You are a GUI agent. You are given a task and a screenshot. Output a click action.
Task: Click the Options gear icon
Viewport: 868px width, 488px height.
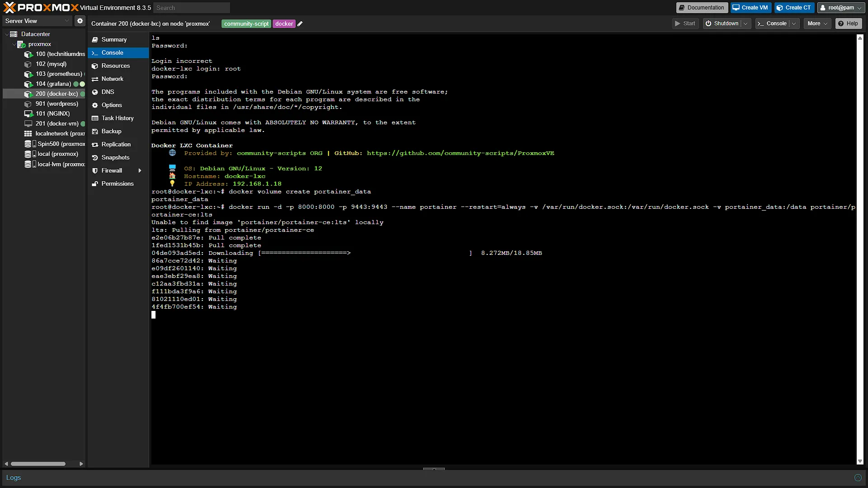95,105
